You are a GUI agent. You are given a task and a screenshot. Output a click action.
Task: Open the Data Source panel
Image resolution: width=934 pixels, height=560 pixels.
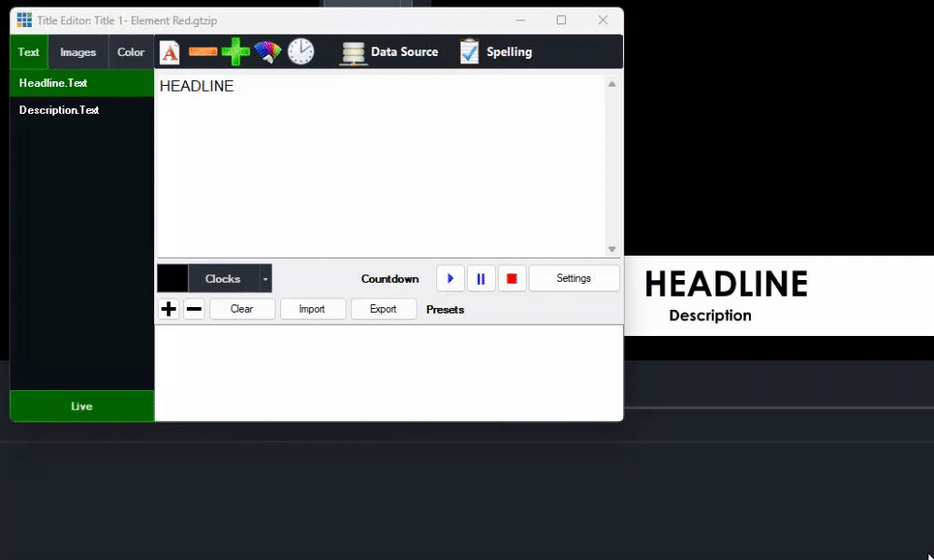point(392,51)
